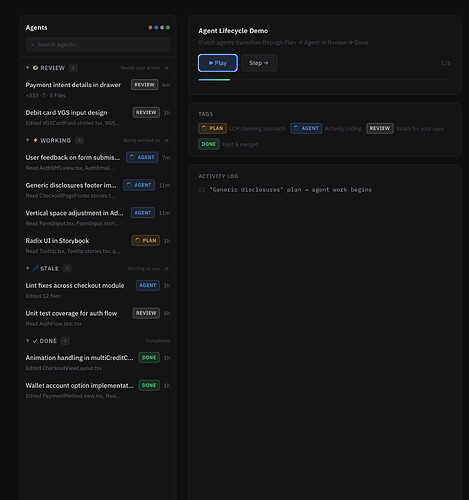This screenshot has height=500, width=469.
Task: Click PLAN badge on Radix UI row
Action: tap(146, 240)
